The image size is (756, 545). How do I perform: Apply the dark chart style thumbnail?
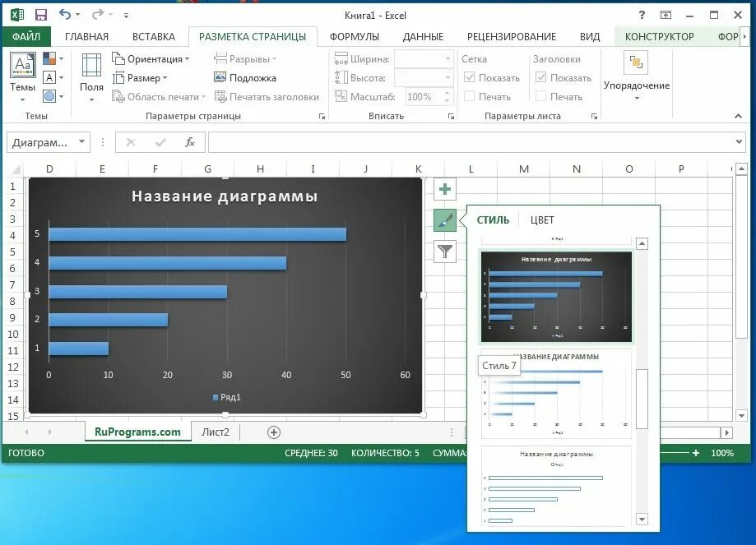coord(556,297)
